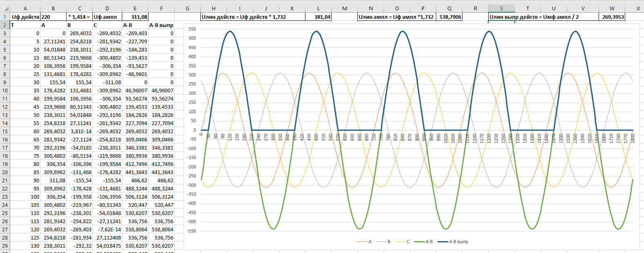Click row header 28
The width and height of the screenshot is (644, 253).
(4, 237)
